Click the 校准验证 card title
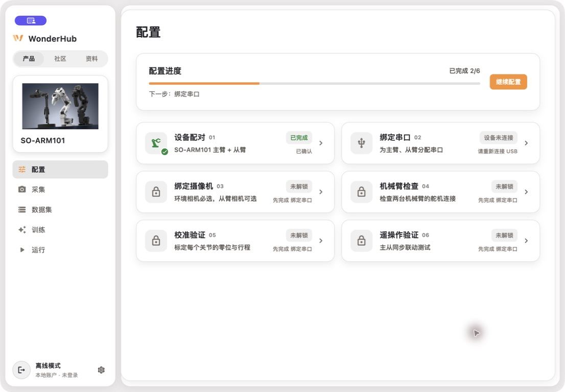The width and height of the screenshot is (565, 392). [190, 235]
